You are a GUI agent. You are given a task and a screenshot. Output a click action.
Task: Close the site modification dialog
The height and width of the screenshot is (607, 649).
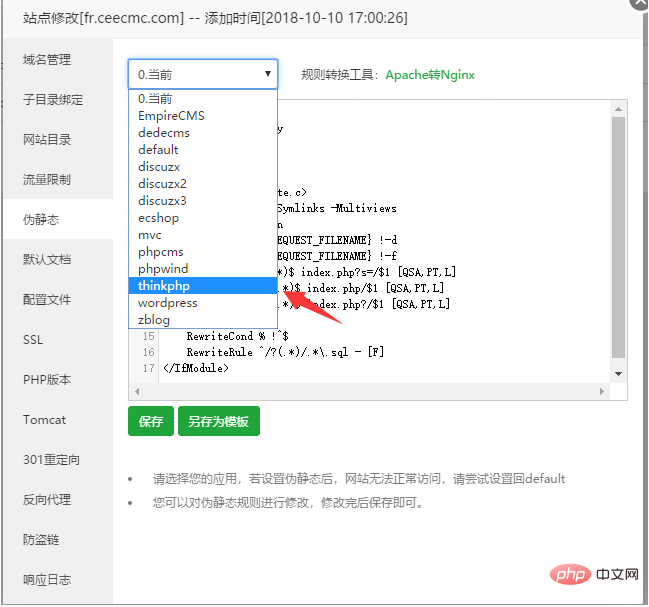click(x=639, y=2)
